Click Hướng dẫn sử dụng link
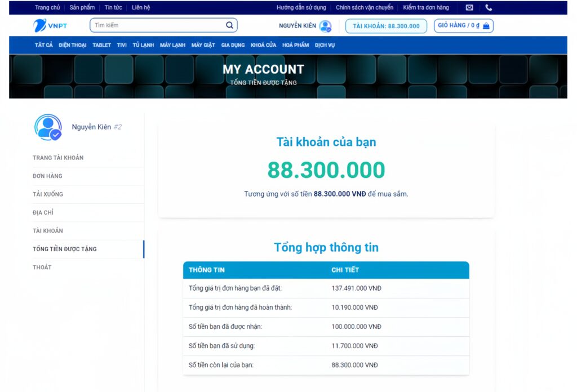 pyautogui.click(x=301, y=8)
